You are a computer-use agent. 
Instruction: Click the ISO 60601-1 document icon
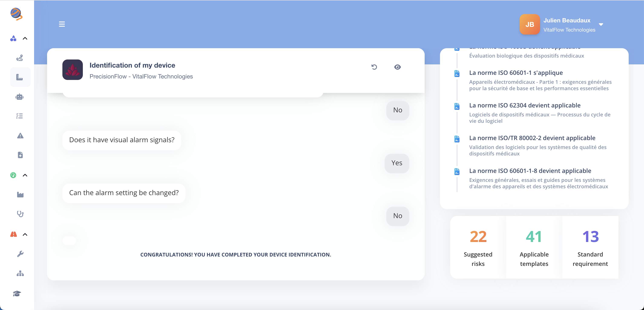click(457, 73)
